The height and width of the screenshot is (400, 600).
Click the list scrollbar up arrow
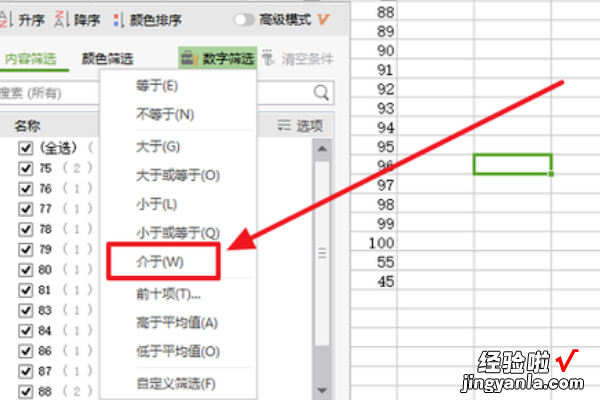click(x=322, y=149)
